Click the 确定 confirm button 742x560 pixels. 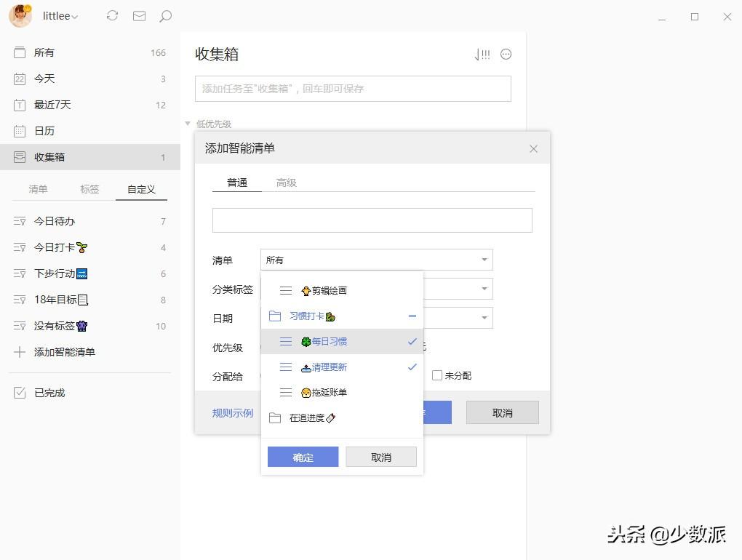click(x=303, y=457)
